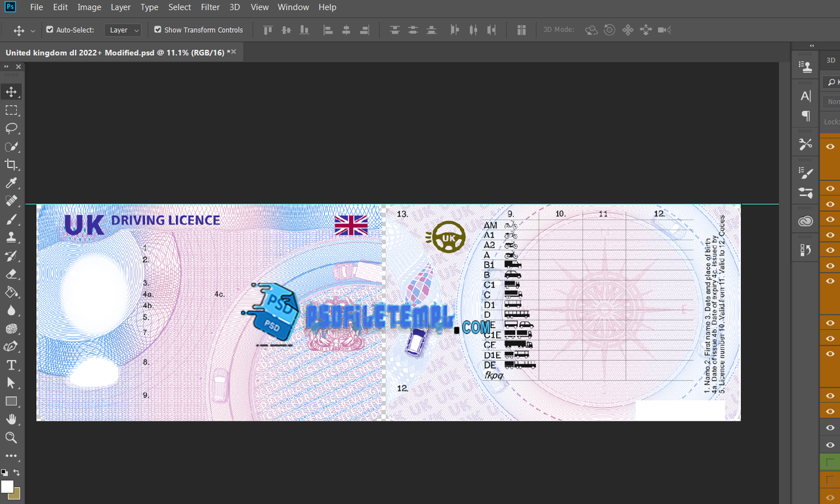Select the Move tool

coord(11,91)
